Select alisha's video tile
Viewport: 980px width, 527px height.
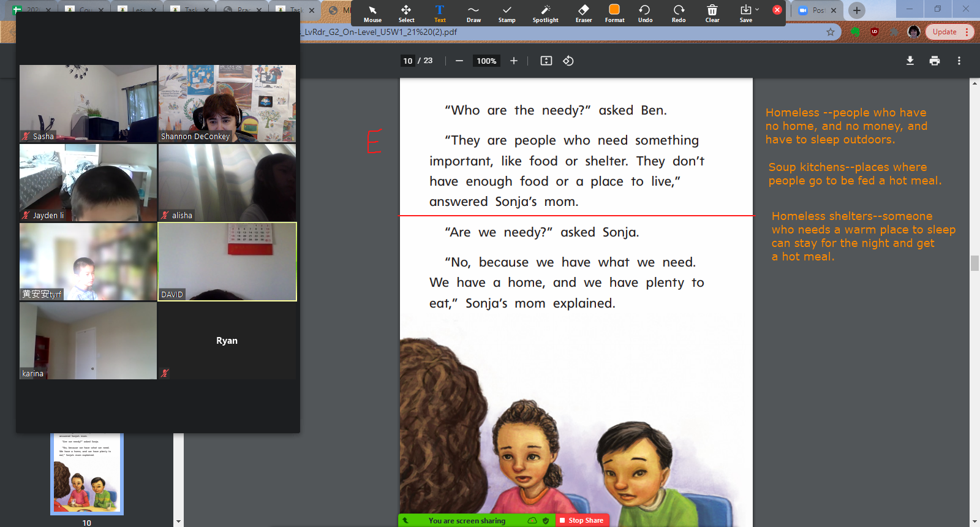coord(227,183)
